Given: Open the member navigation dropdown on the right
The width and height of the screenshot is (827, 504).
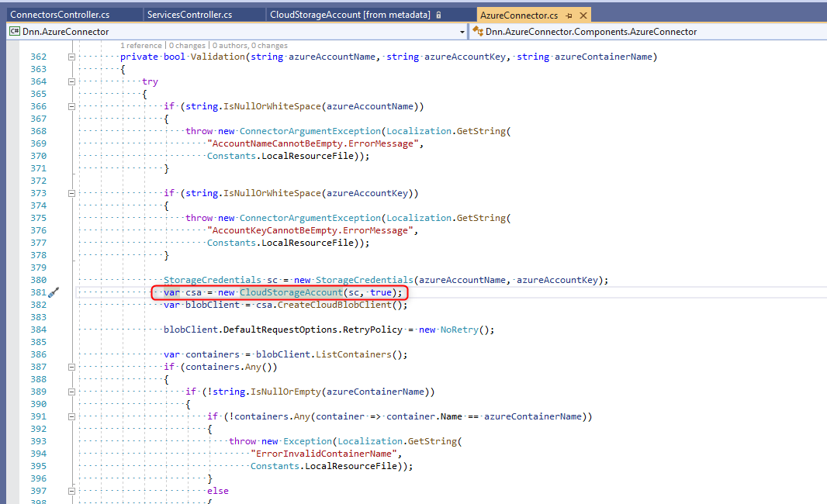Looking at the screenshot, I should coord(821,32).
